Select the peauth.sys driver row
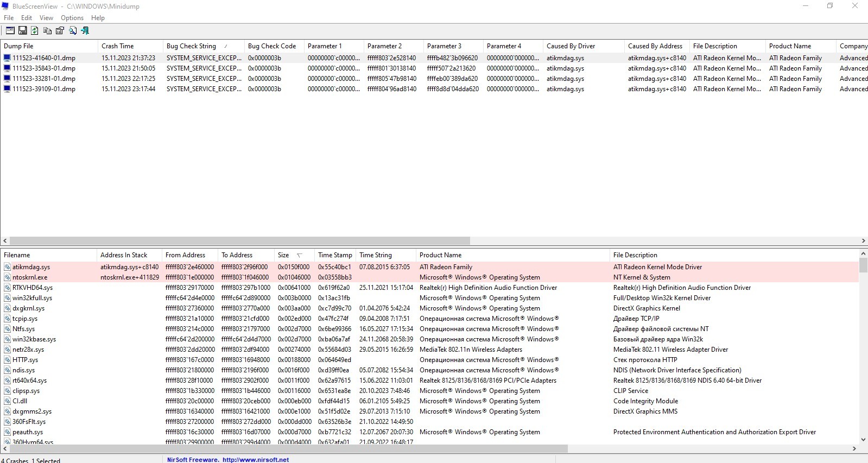868x463 pixels. [429, 432]
